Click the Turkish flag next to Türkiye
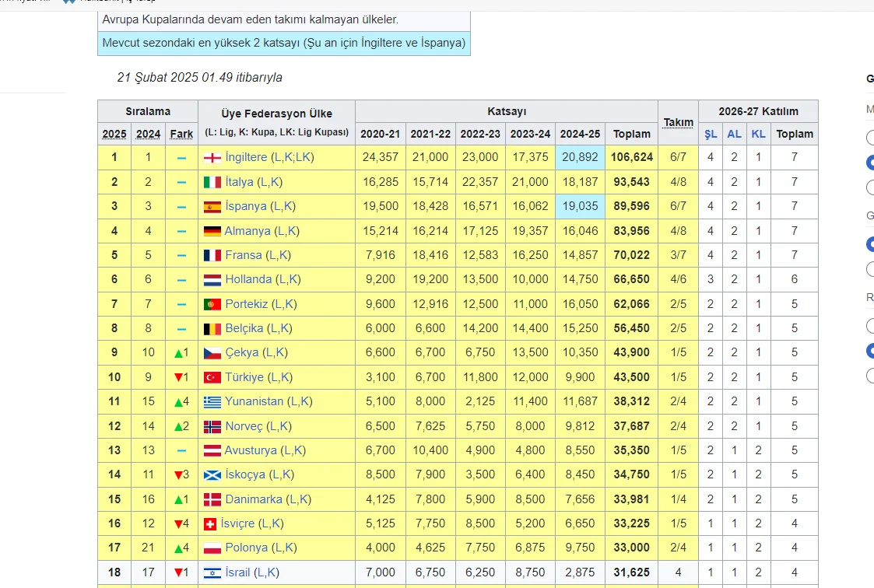Image resolution: width=874 pixels, height=588 pixels. pyautogui.click(x=212, y=377)
